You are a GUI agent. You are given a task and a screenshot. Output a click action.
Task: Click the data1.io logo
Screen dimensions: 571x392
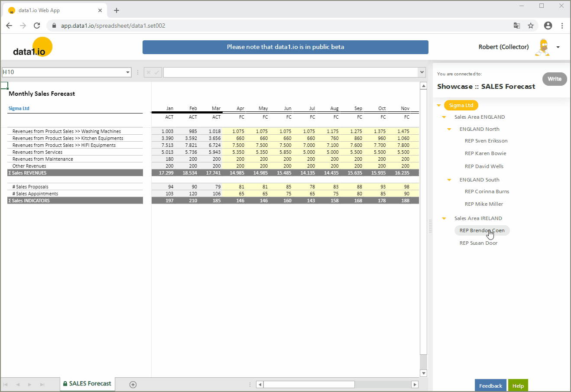point(32,47)
